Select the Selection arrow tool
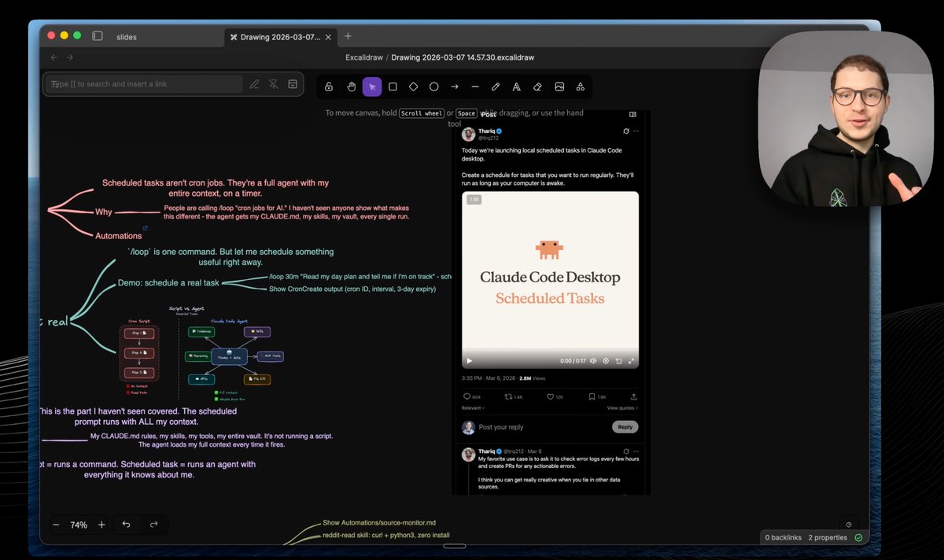Screen dimensions: 944x560 tap(372, 87)
